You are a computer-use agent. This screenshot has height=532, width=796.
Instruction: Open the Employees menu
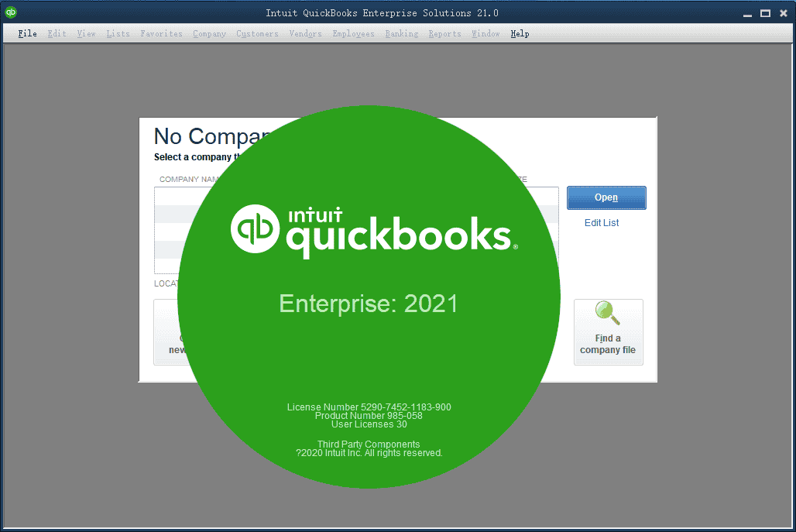tap(353, 33)
